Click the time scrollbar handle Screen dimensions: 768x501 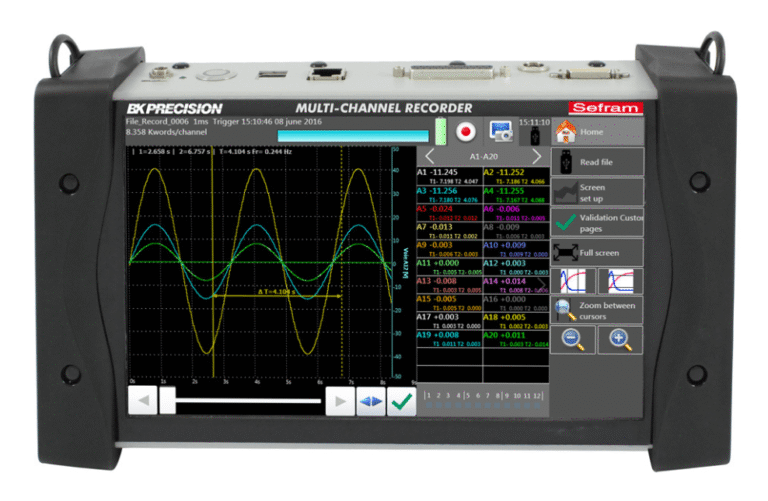click(x=168, y=401)
